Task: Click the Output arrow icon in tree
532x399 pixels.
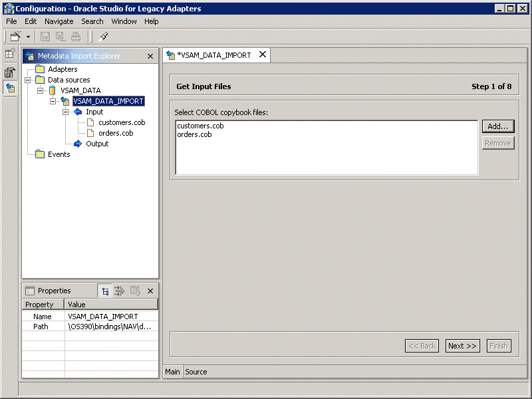Action: click(x=78, y=144)
